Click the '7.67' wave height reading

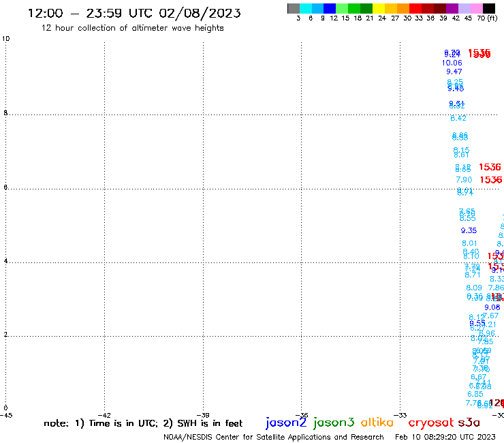tap(492, 316)
